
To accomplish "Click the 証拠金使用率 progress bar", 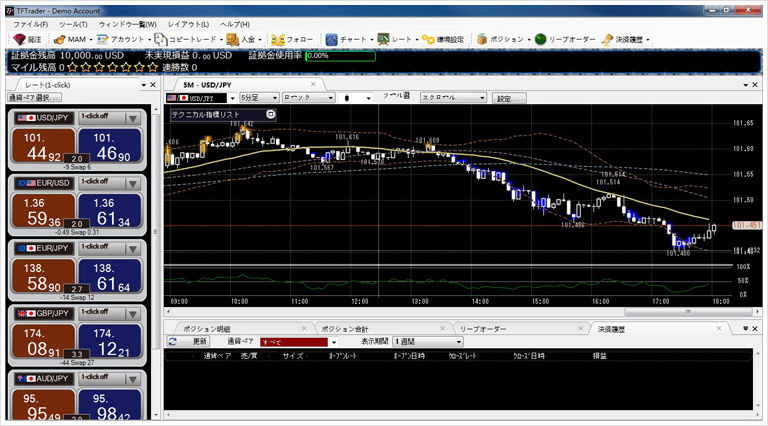I will click(341, 55).
